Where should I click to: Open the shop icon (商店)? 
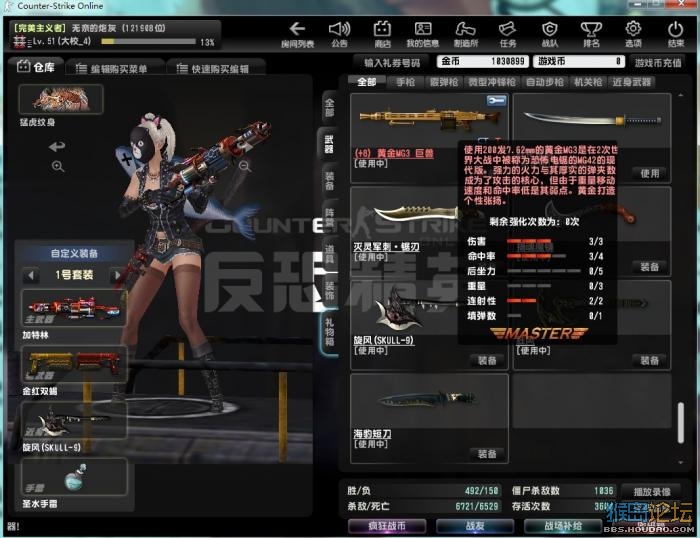pyautogui.click(x=382, y=29)
